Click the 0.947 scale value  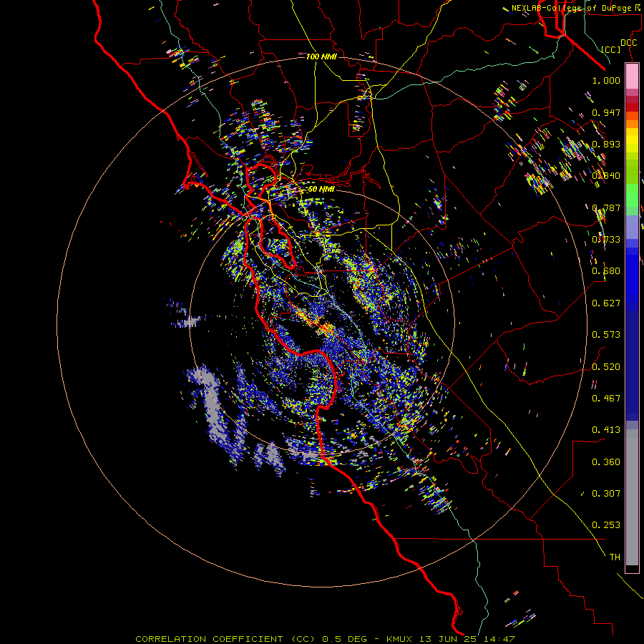tap(606, 112)
